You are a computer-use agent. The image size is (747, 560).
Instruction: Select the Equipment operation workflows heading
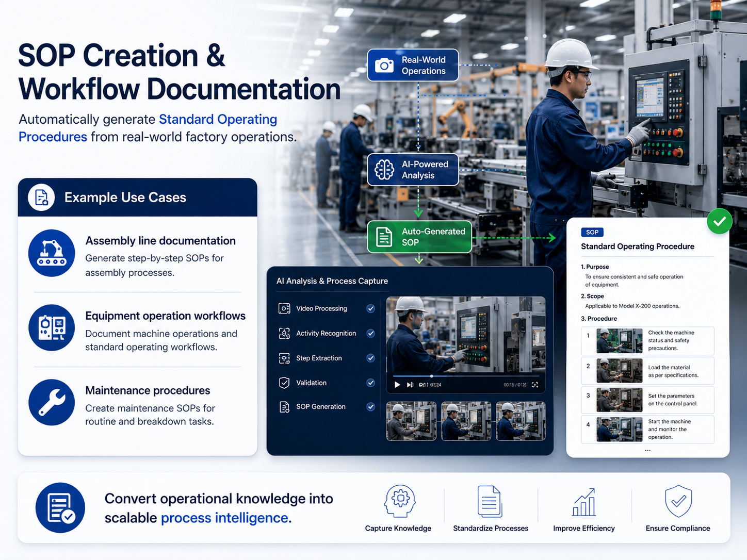point(166,316)
